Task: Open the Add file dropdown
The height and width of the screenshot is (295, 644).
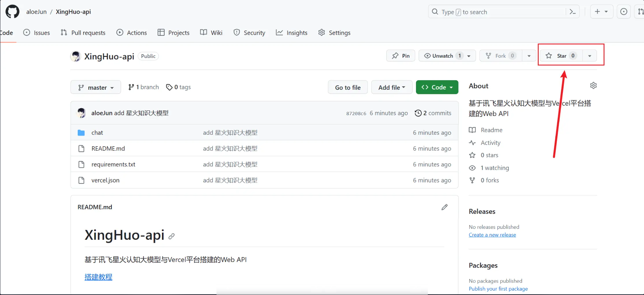Action: 392,87
